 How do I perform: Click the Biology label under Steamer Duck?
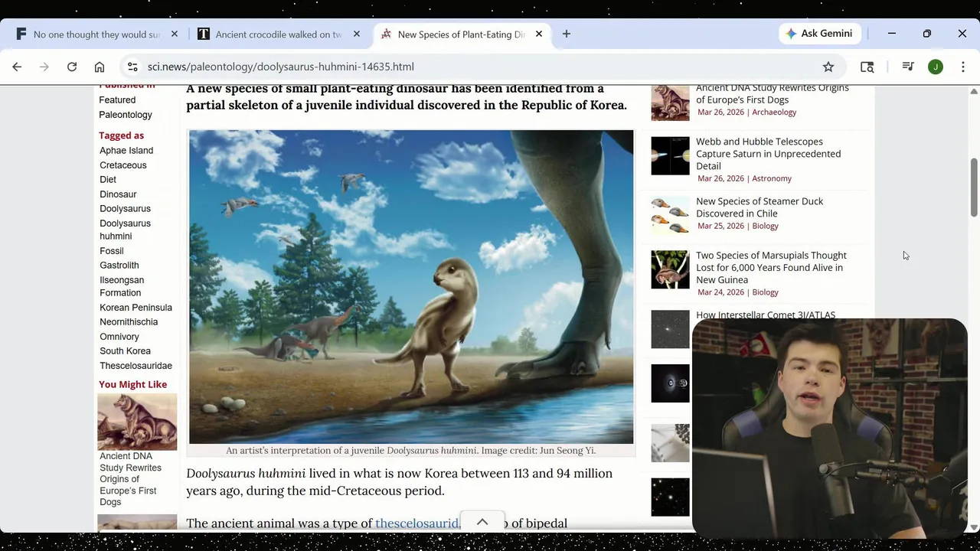click(765, 227)
